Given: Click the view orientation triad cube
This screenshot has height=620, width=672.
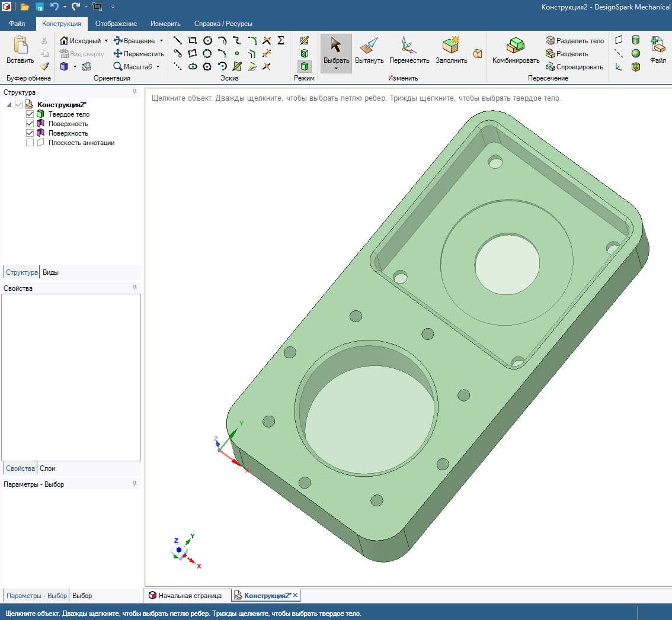Looking at the screenshot, I should (x=180, y=551).
